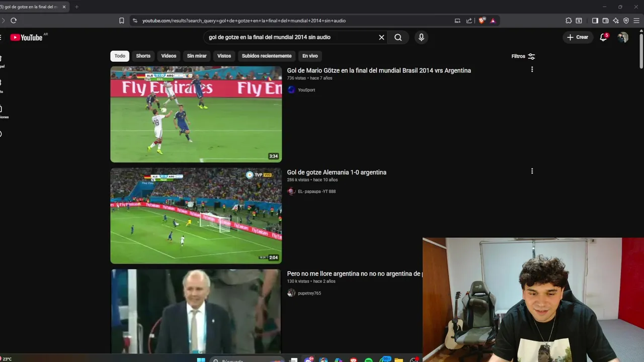Open Brave VPN shield icon
Viewport: 644px width, 362px height.
(x=626, y=21)
